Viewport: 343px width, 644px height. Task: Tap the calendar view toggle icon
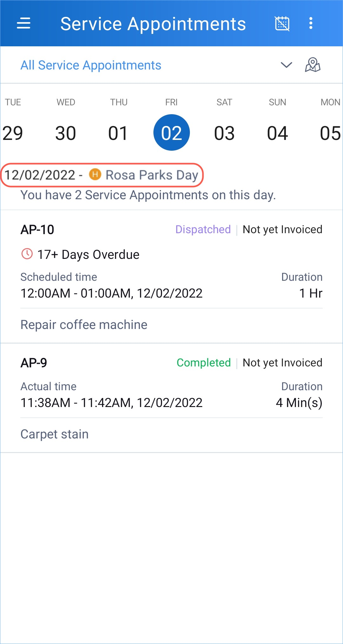point(282,23)
